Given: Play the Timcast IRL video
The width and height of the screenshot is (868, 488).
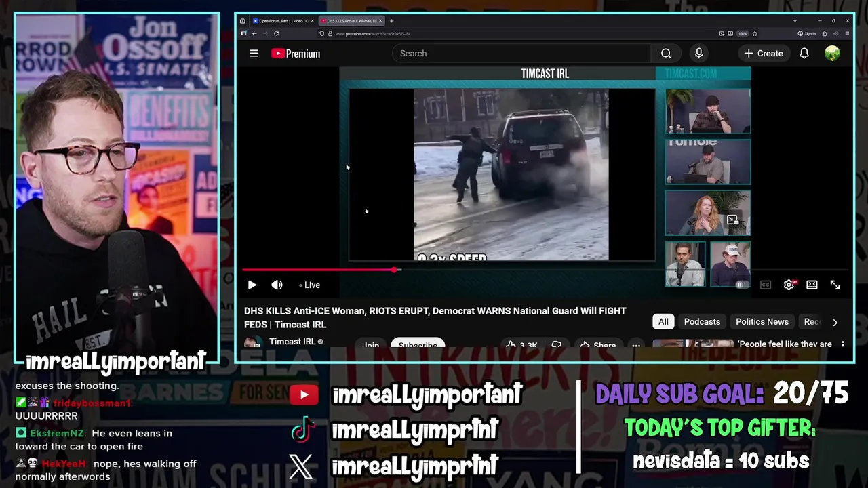Looking at the screenshot, I should [x=252, y=285].
